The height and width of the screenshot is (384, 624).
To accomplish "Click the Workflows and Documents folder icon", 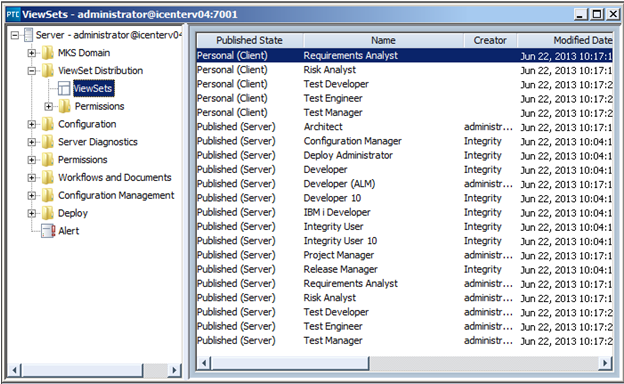I will [48, 177].
